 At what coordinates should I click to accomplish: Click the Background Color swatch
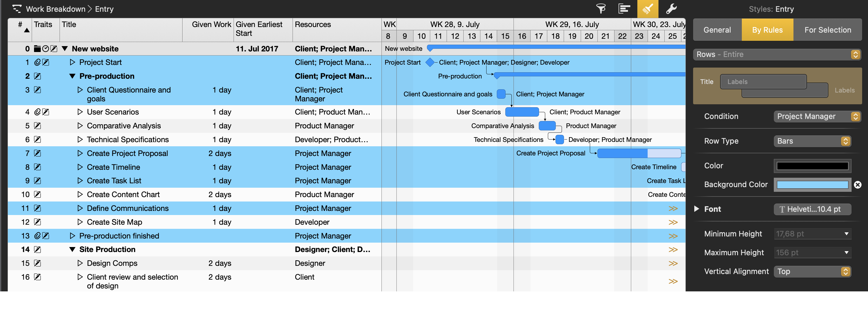coord(813,184)
